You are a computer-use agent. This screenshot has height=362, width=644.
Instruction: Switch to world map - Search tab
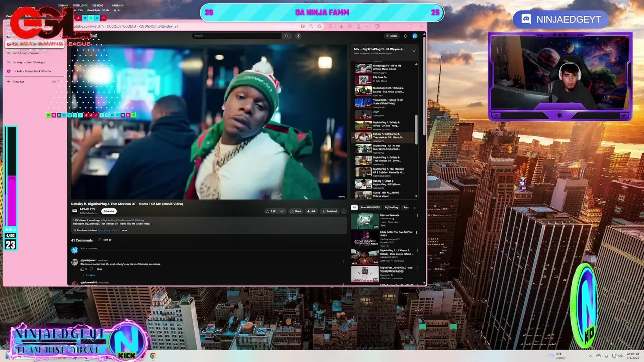point(34,53)
